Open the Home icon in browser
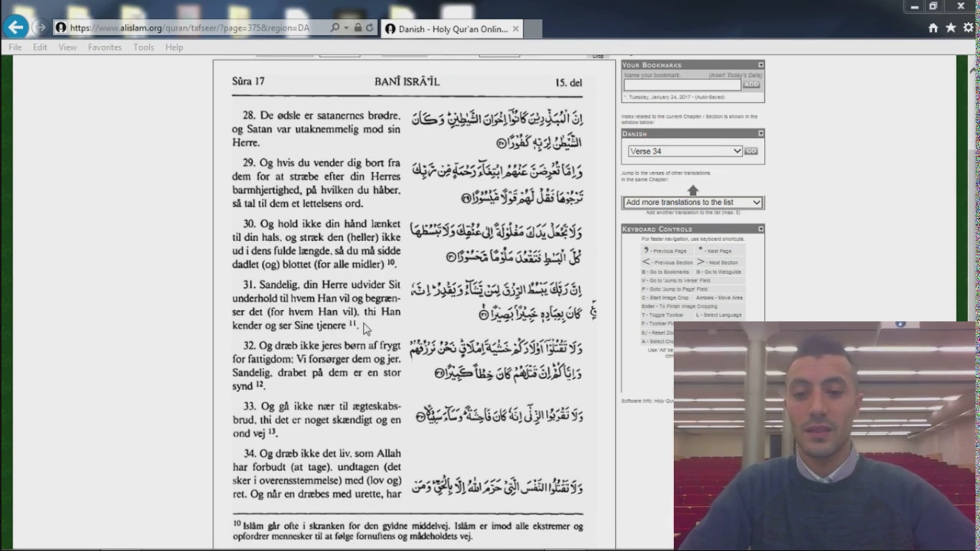980x551 pixels. tap(933, 28)
